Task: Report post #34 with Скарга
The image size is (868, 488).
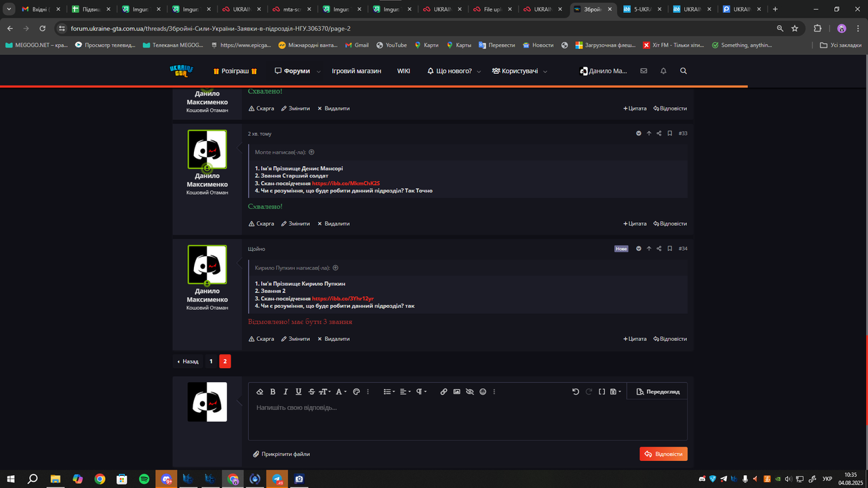Action: (262, 339)
